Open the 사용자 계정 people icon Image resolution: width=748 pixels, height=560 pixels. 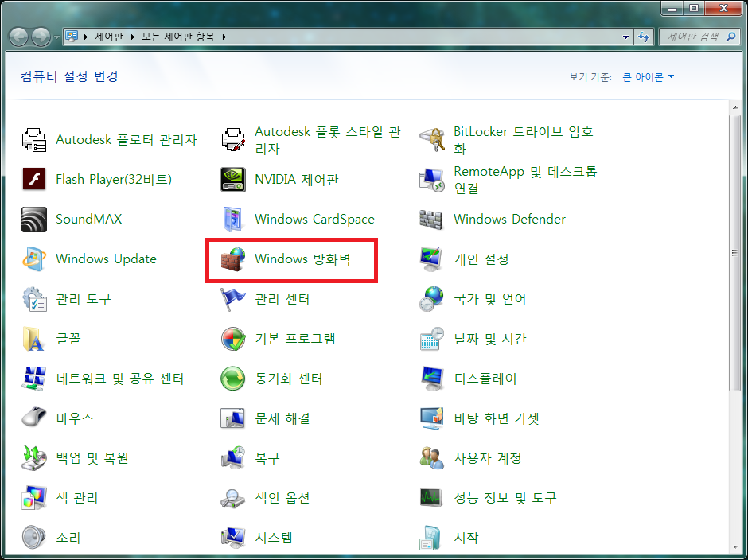[432, 458]
